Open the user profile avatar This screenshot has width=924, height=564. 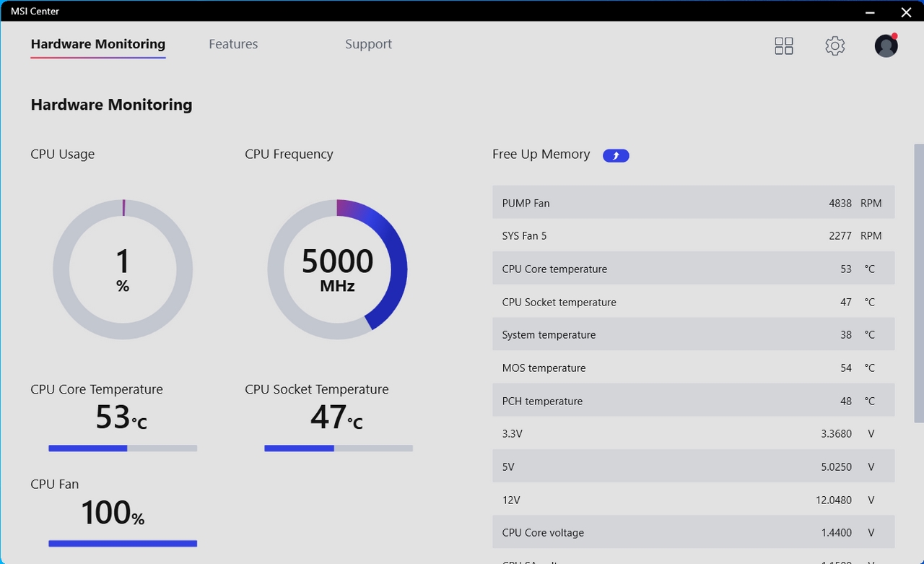886,45
